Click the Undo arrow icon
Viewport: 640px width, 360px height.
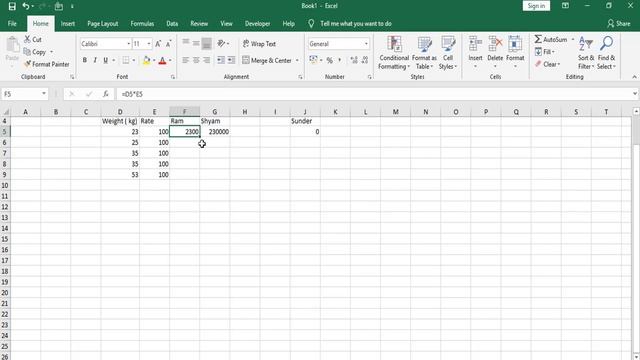coord(26,6)
